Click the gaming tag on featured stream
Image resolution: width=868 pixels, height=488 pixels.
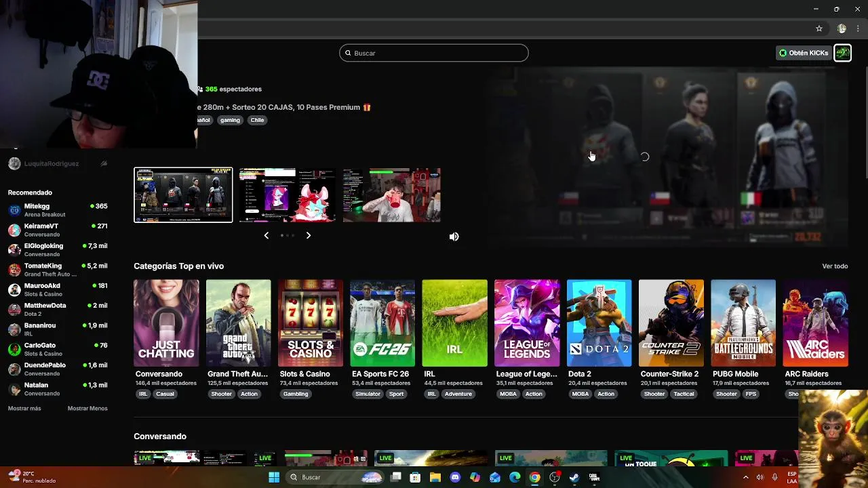[x=230, y=120]
